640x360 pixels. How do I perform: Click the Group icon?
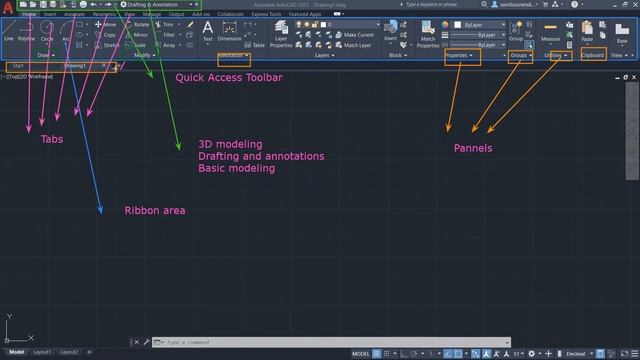[516, 31]
